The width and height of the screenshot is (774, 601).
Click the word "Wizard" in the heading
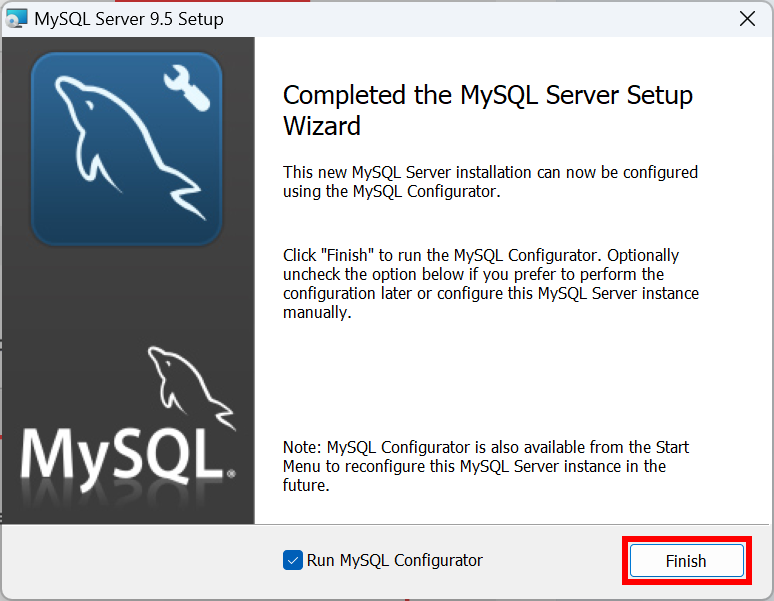(x=322, y=126)
